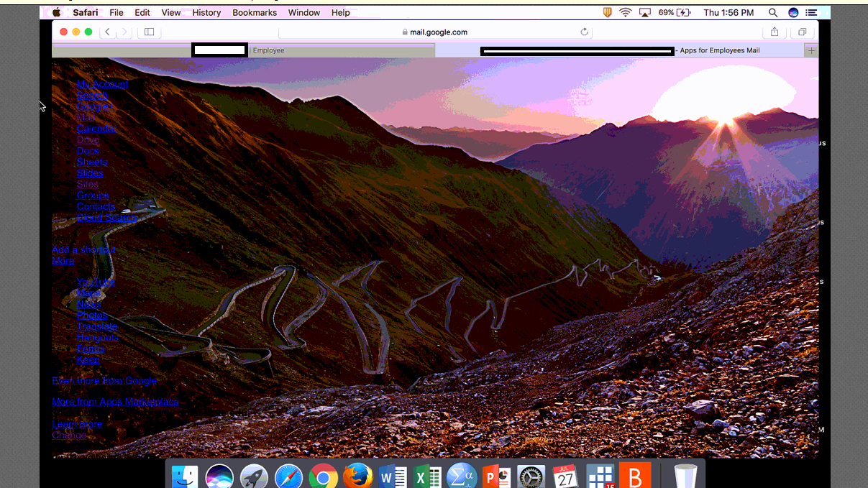This screenshot has width=868, height=488.
Task: Launch PowerPoint from the dock
Action: (x=496, y=476)
